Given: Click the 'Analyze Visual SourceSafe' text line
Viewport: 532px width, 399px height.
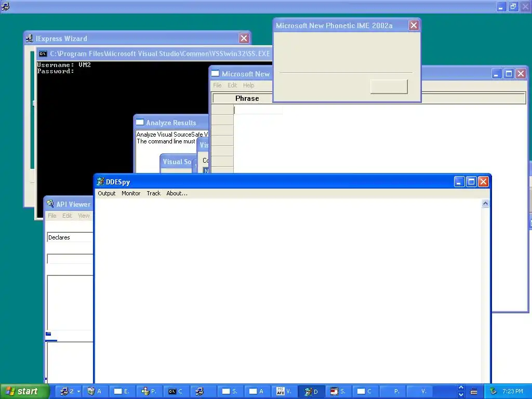Looking at the screenshot, I should [x=172, y=135].
